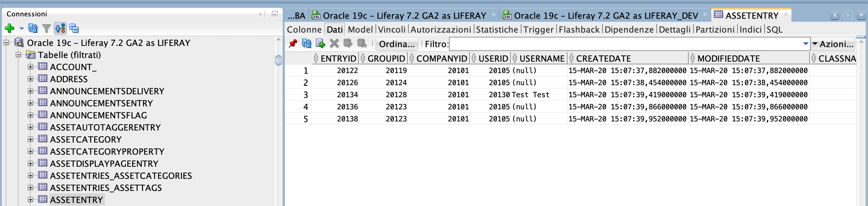Expand the ACCOUNT_ table node
868x206 pixels.
tap(30, 67)
